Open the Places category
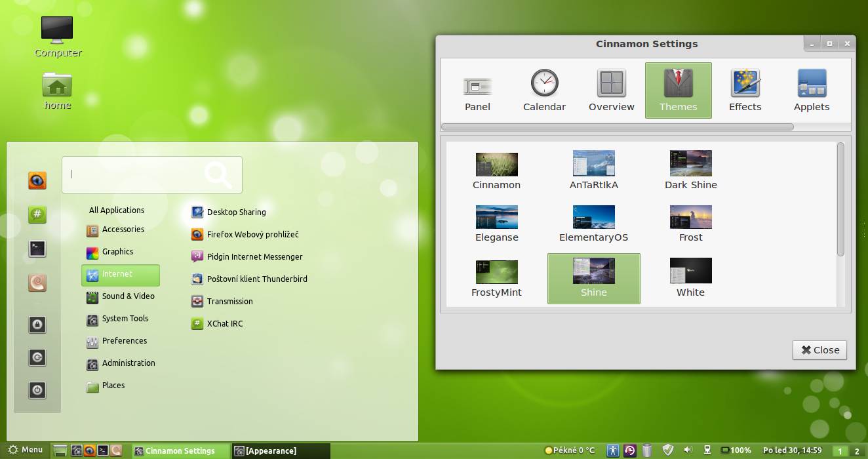This screenshot has width=868, height=459. tap(121, 386)
